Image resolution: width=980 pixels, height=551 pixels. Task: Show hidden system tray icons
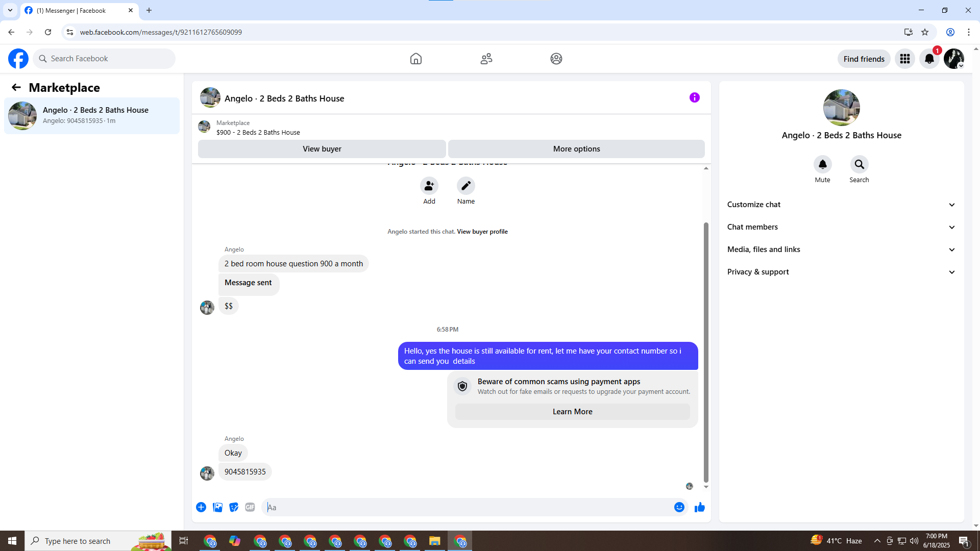click(x=877, y=541)
